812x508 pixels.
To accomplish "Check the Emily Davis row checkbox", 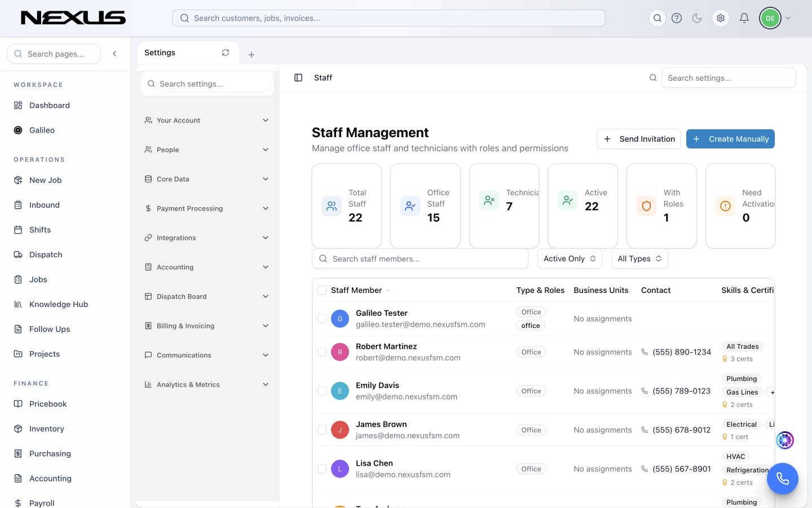I will coord(322,391).
